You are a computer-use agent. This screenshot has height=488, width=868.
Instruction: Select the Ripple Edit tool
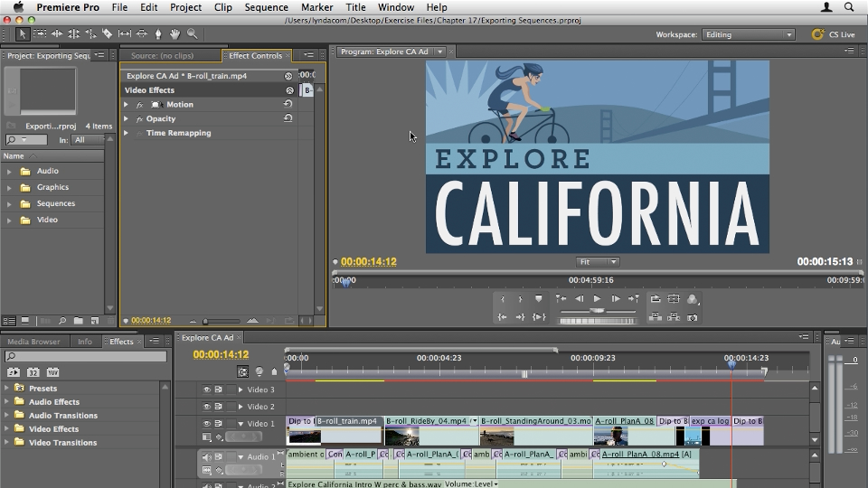[x=57, y=33]
